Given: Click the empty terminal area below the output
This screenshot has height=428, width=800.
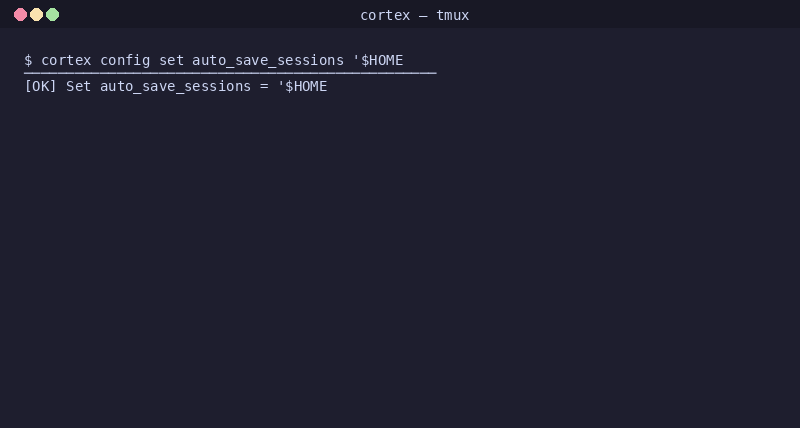Looking at the screenshot, I should pyautogui.click(x=400, y=255).
